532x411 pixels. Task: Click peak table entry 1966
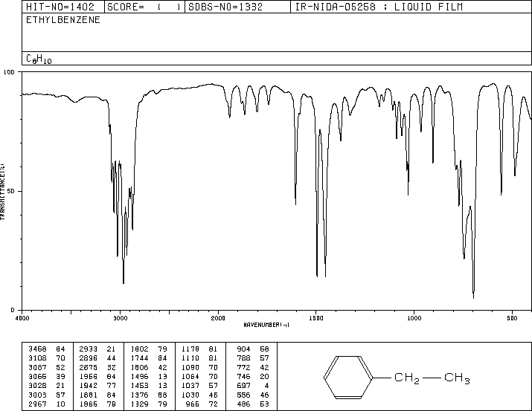point(89,376)
